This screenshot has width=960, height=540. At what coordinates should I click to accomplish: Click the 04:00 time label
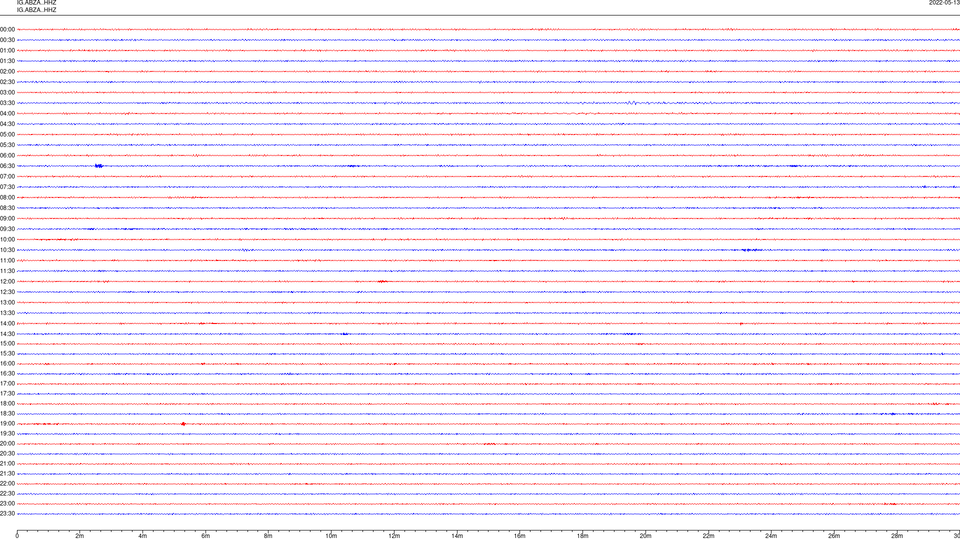click(7, 113)
